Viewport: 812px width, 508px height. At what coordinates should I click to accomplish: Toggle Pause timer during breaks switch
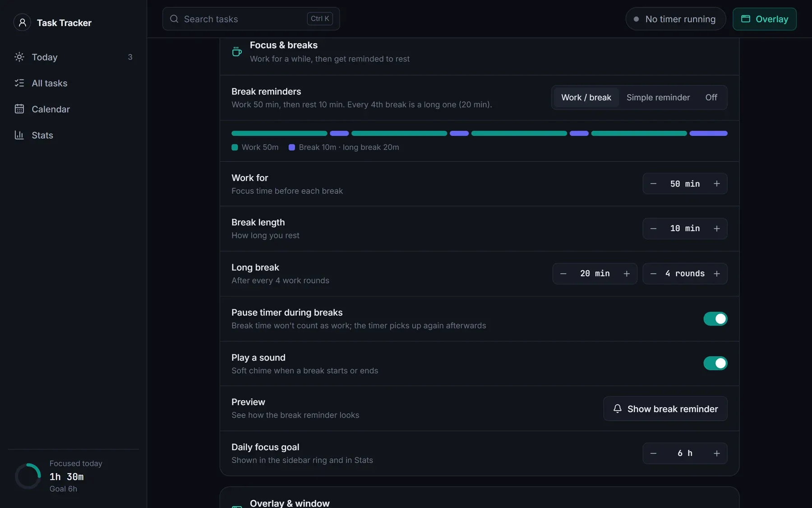coord(715,319)
